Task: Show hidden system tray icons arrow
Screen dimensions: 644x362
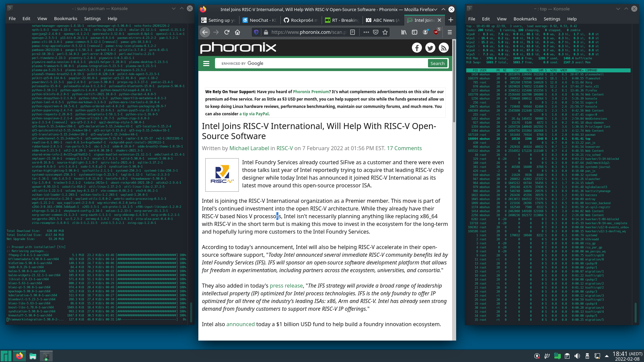Action: coord(607,356)
